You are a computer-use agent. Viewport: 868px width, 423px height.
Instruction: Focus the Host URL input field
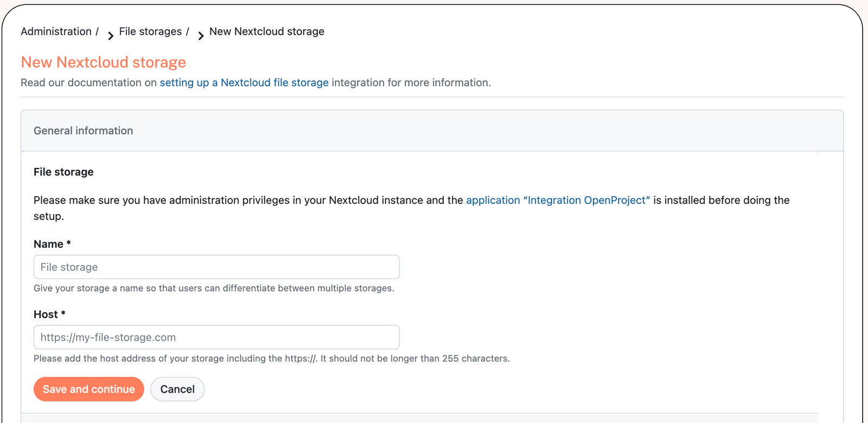point(216,337)
